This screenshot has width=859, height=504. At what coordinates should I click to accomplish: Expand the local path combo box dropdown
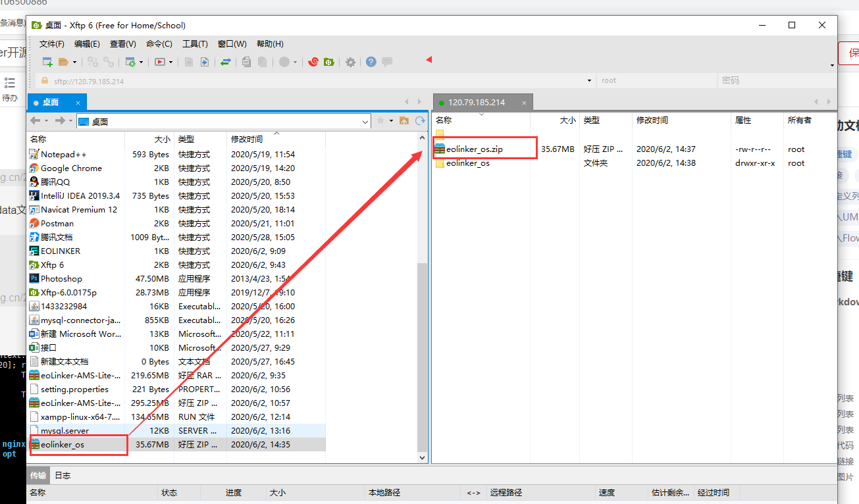[x=365, y=122]
